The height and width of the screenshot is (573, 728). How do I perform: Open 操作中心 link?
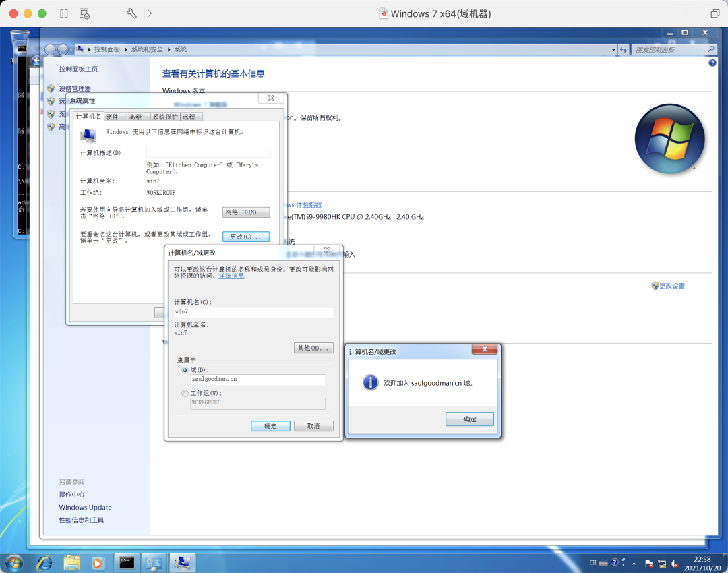tap(71, 495)
